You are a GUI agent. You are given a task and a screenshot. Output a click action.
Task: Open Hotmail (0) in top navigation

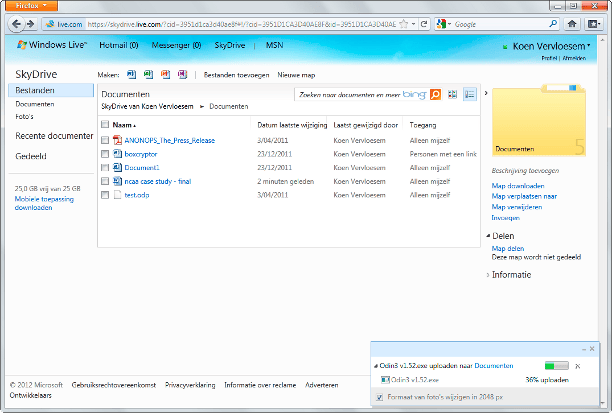tap(119, 45)
